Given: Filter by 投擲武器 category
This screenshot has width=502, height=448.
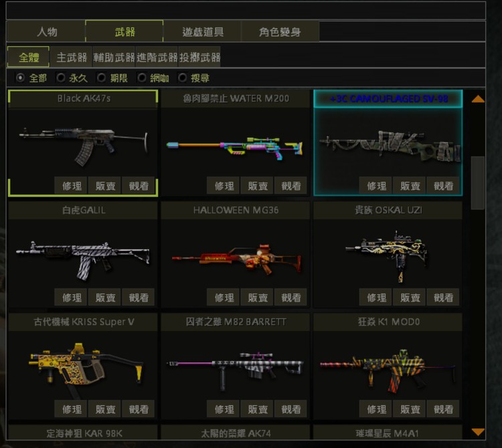Looking at the screenshot, I should pos(199,57).
